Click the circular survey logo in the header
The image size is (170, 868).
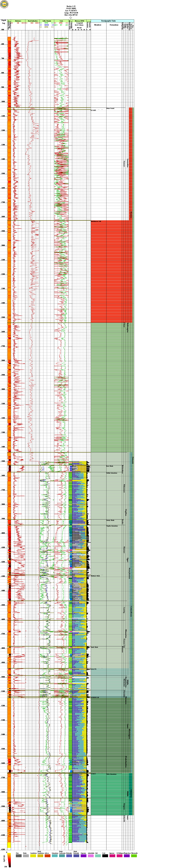tap(4, 4)
